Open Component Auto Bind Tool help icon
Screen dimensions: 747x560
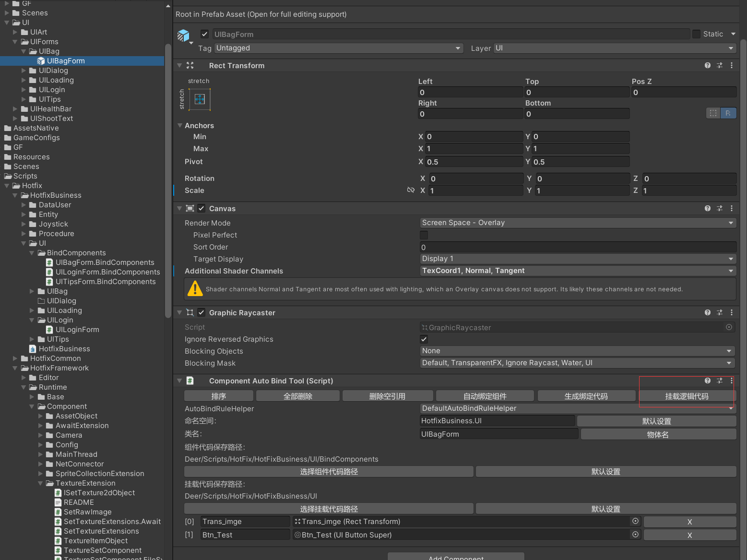[708, 381]
